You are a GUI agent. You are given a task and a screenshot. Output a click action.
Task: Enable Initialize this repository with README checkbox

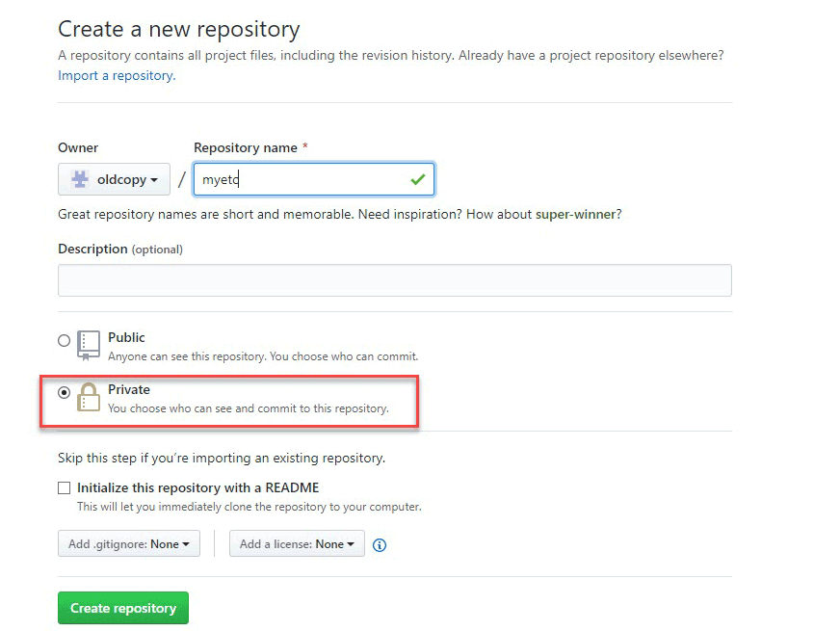click(x=65, y=488)
